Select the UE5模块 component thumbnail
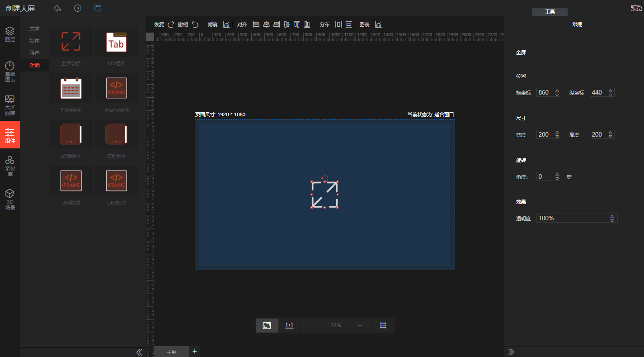Image resolution: width=644 pixels, height=357 pixels. coord(117,181)
